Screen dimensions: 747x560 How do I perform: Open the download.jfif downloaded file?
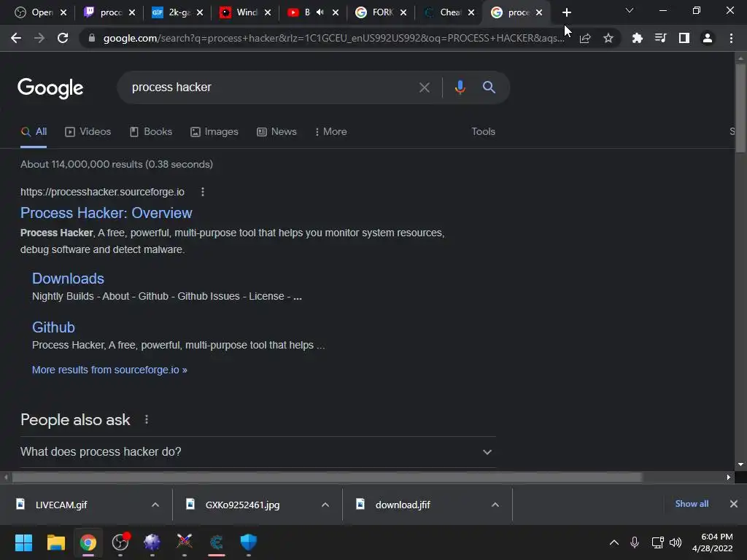403,505
